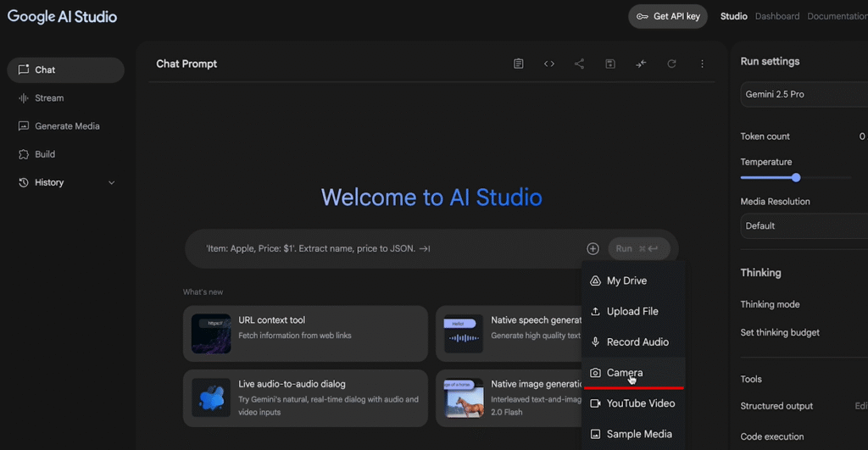Expand the History chevron in sidebar
This screenshot has height=450, width=868.
pyautogui.click(x=111, y=183)
